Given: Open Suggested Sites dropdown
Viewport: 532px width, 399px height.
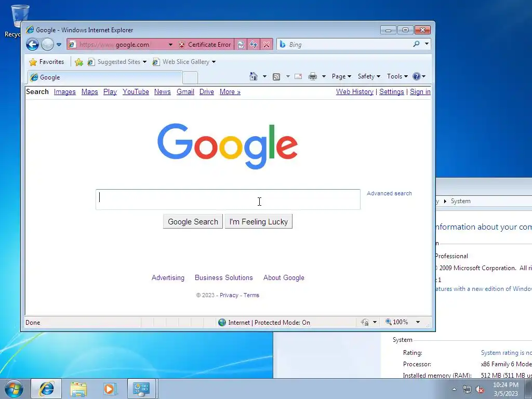Looking at the screenshot, I should [117, 62].
